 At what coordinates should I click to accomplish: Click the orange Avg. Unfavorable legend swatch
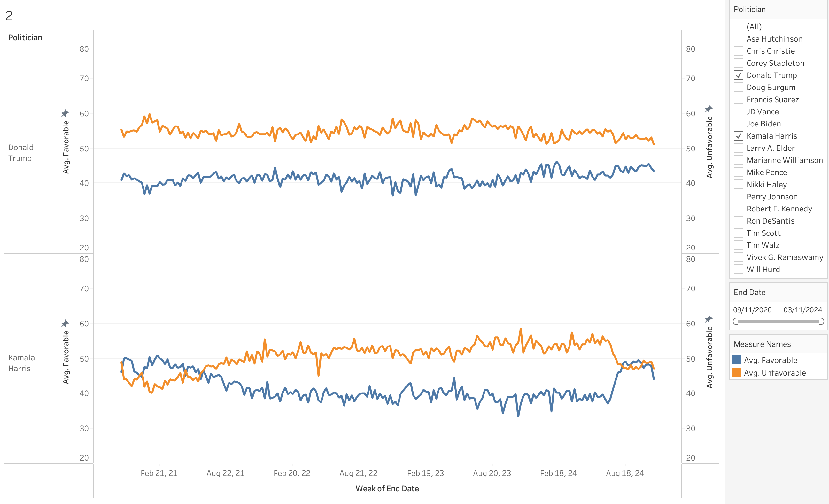point(736,372)
